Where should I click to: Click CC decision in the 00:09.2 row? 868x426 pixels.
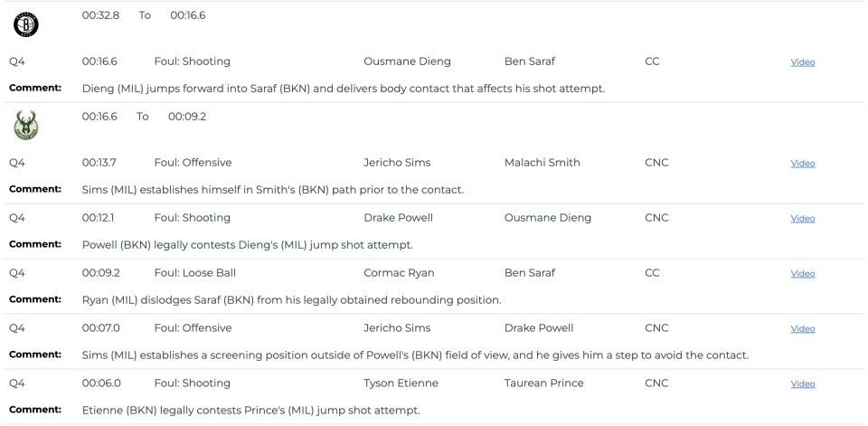[652, 273]
